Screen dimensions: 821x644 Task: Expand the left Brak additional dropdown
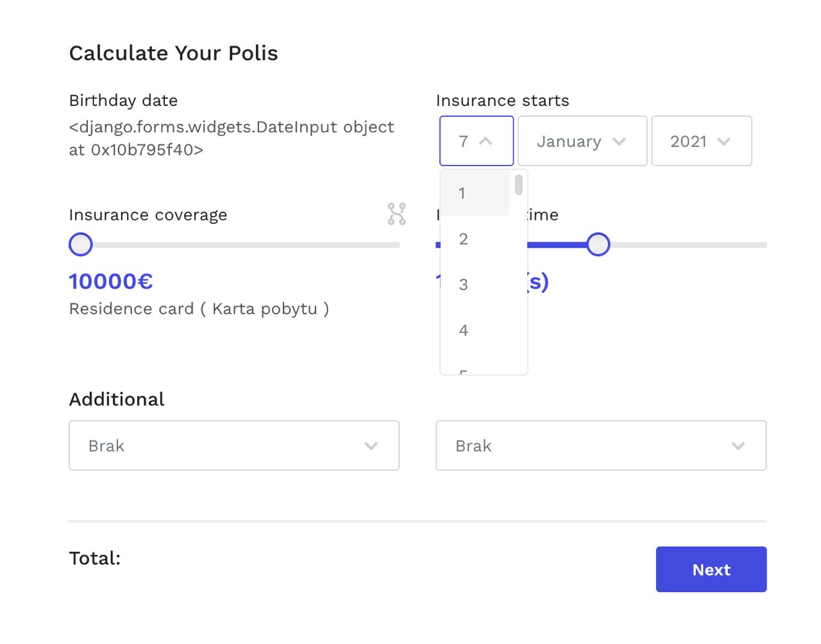coord(234,446)
